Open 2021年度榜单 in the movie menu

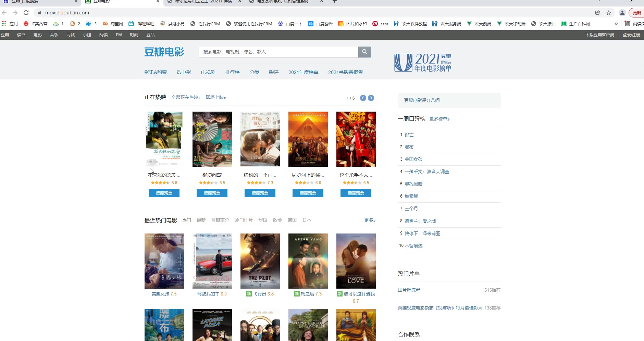pyautogui.click(x=303, y=72)
